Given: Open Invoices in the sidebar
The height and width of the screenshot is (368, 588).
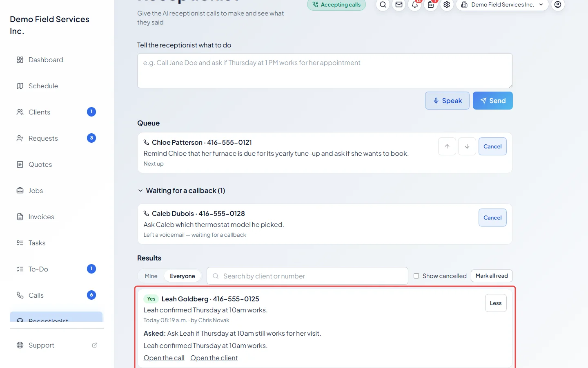Looking at the screenshot, I should pos(56,217).
